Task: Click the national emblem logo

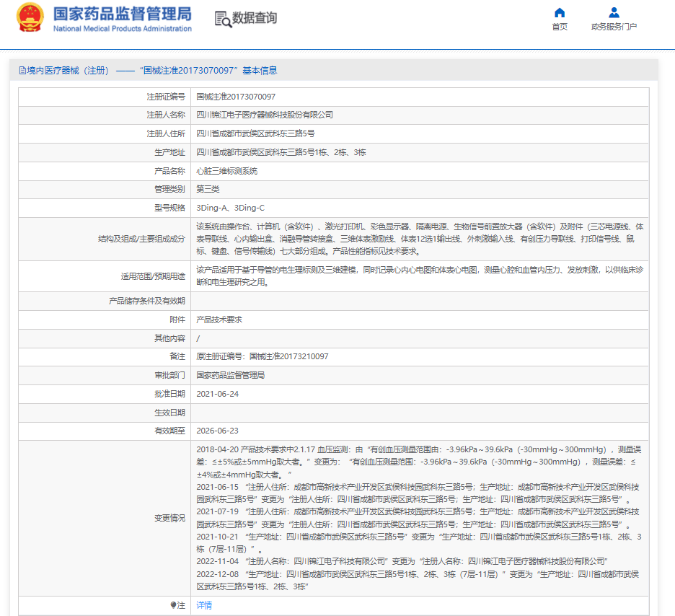Action: point(30,17)
